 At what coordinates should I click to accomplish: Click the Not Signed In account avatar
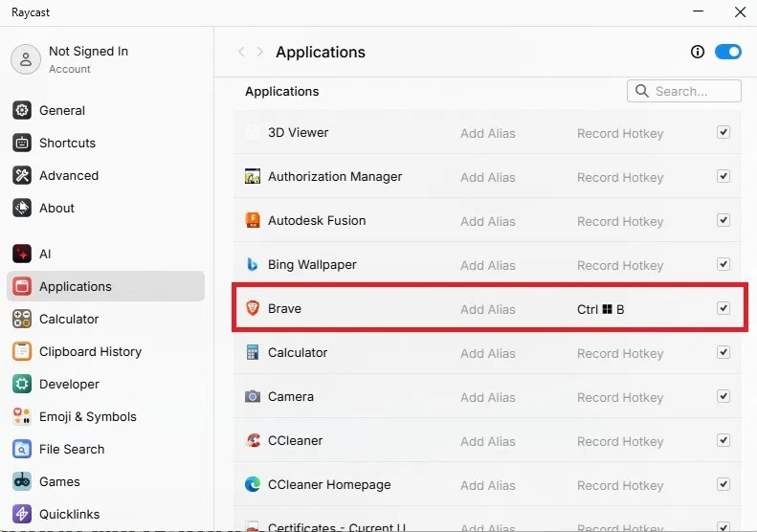(x=25, y=59)
